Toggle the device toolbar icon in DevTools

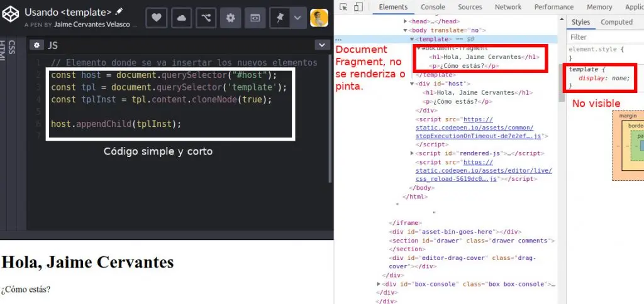tap(358, 7)
